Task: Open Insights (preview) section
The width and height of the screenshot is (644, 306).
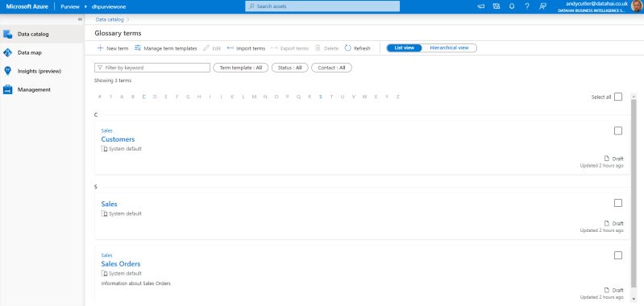Action: pos(42,71)
